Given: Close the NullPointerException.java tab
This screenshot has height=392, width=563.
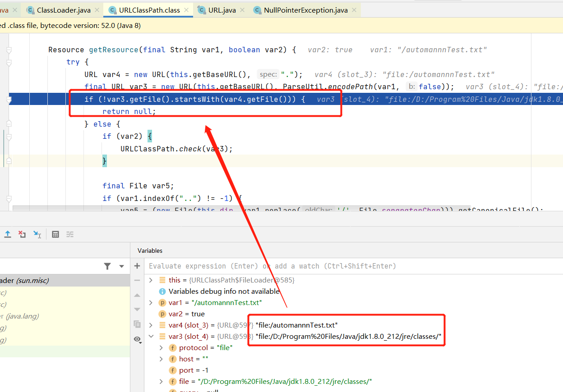Looking at the screenshot, I should (355, 10).
